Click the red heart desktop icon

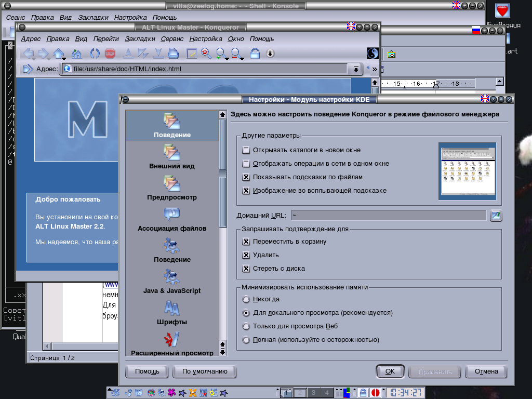coord(502,11)
